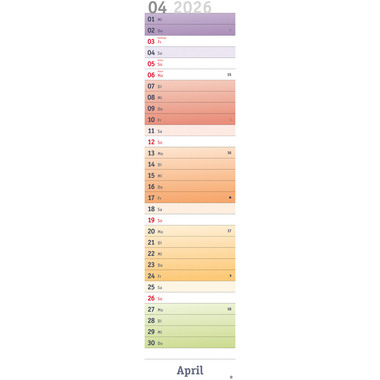380x380 pixels.
Task: Select the purple row for day 01
Action: coord(190,19)
